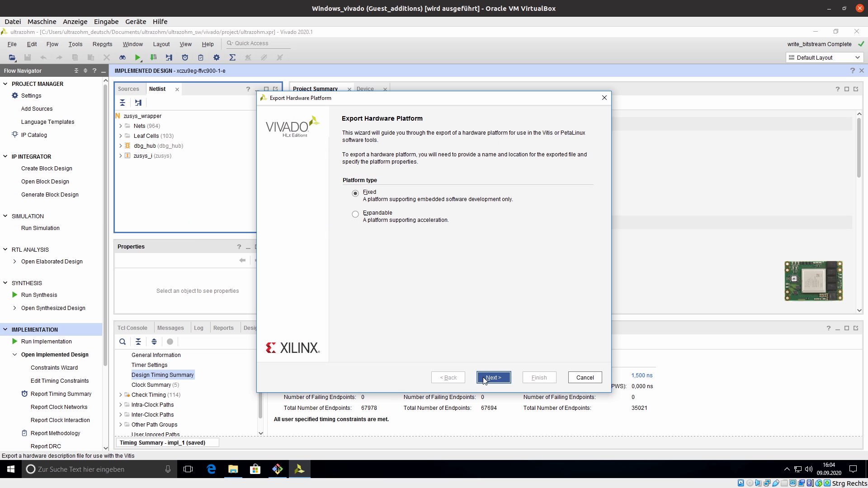Screen dimensions: 868x488
Task: Click Next in Export Hardware wizard
Action: (494, 377)
